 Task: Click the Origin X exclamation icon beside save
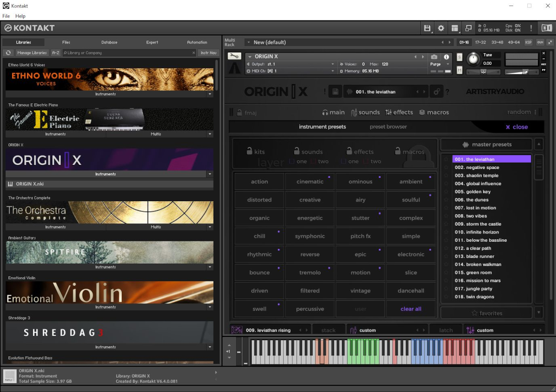[x=325, y=92]
